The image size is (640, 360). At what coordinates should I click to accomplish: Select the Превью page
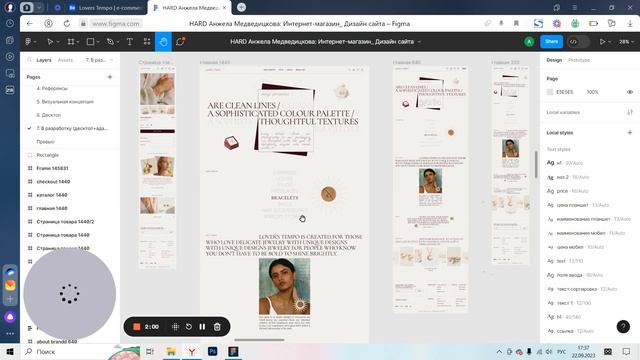point(45,142)
